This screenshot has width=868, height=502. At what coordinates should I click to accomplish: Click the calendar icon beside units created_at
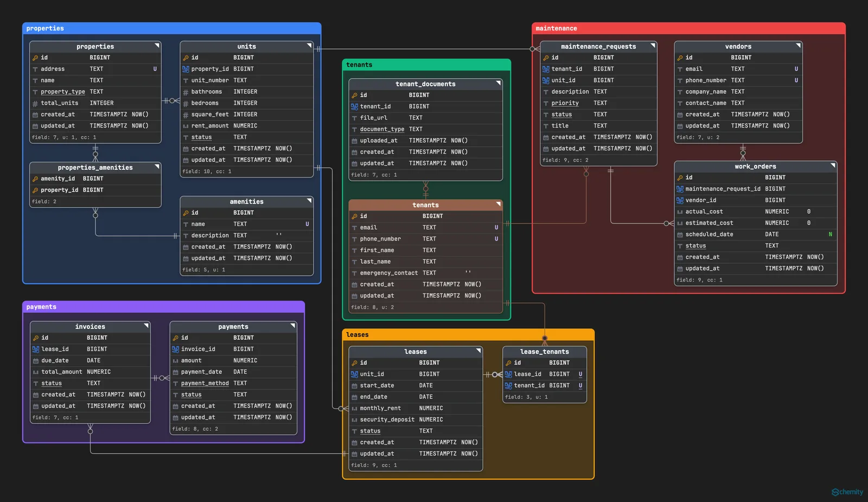coord(186,149)
